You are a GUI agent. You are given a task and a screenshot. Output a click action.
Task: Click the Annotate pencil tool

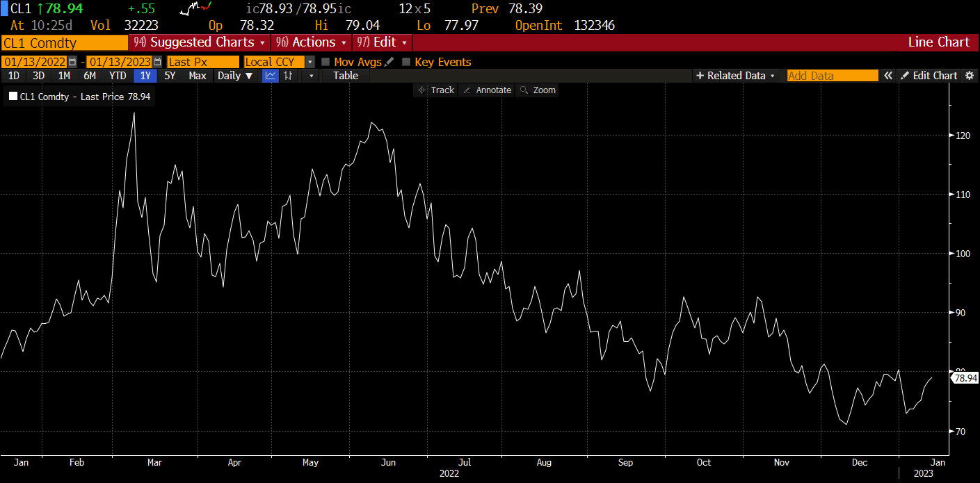coord(486,90)
